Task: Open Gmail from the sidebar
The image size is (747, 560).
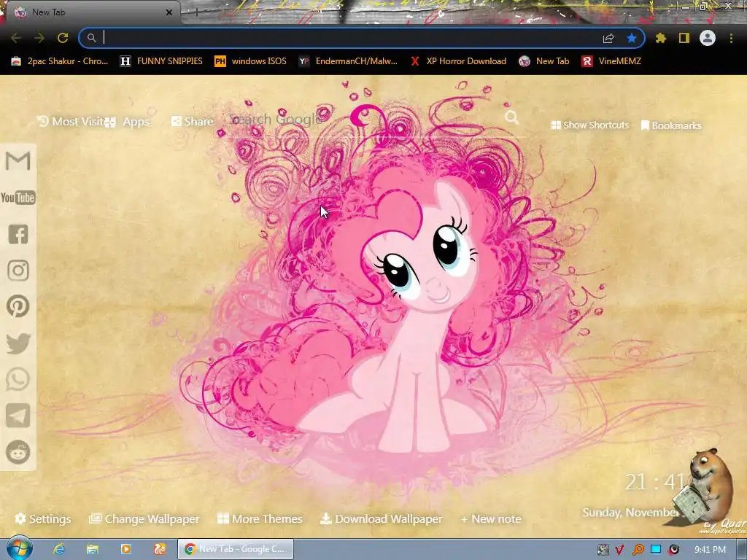Action: click(x=18, y=161)
